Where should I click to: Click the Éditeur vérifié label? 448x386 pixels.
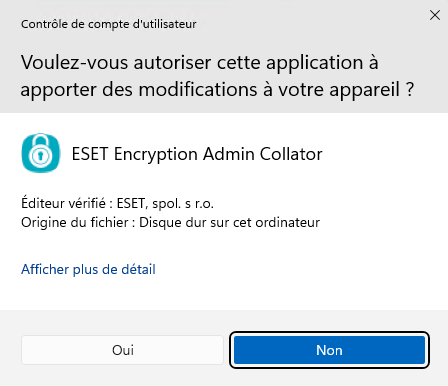pyautogui.click(x=63, y=203)
